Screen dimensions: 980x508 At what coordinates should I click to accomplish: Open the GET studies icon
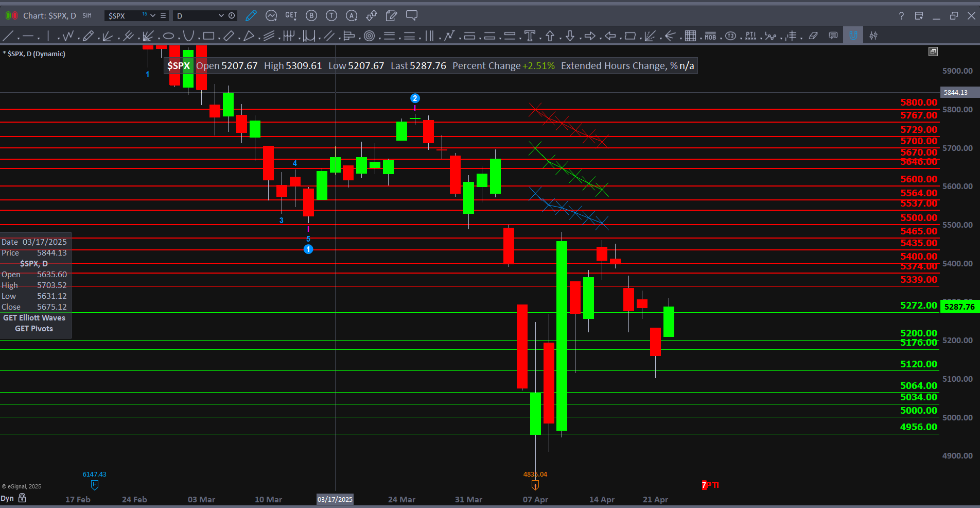[x=291, y=16]
